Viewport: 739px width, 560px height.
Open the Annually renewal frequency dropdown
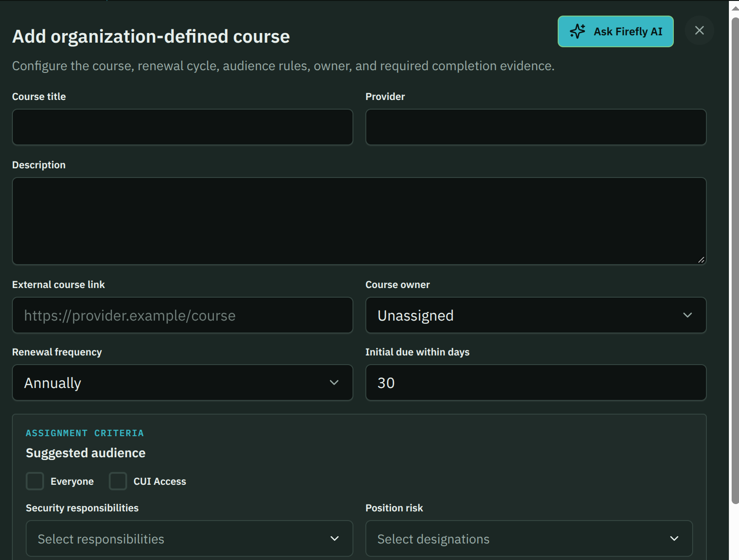[x=183, y=383]
